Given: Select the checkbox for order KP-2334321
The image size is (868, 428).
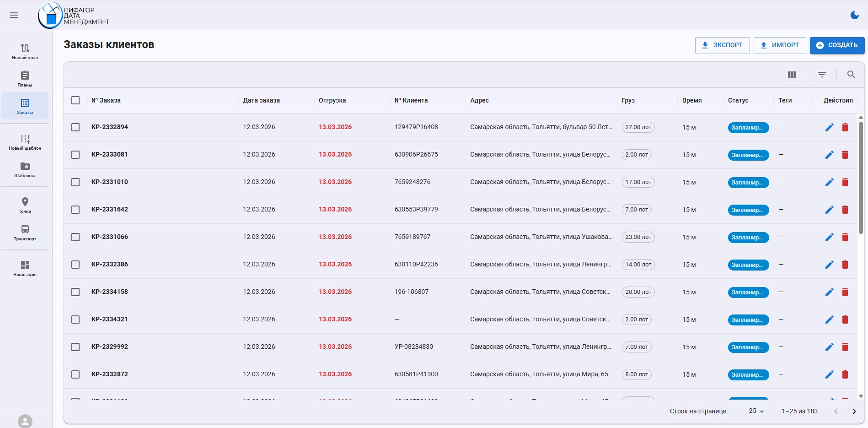Looking at the screenshot, I should [x=75, y=320].
